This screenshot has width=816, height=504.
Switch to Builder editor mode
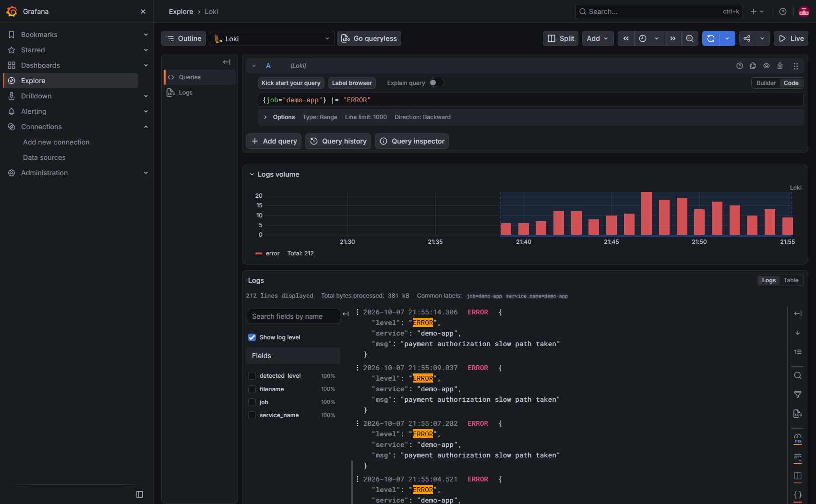766,83
